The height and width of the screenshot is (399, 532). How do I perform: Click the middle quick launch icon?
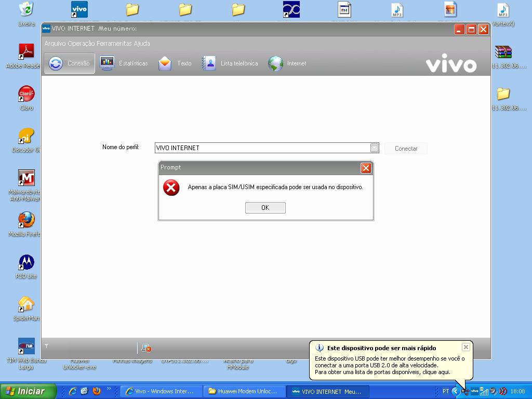pyautogui.click(x=85, y=391)
